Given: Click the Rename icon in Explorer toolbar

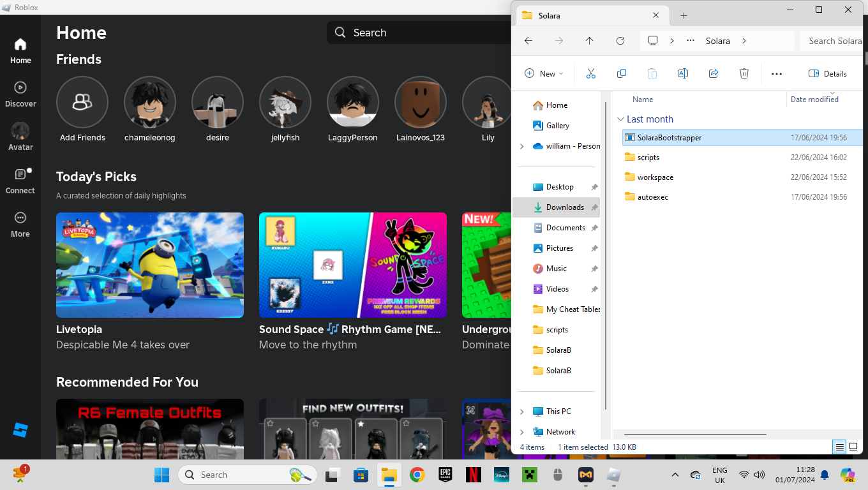Looking at the screenshot, I should (683, 73).
